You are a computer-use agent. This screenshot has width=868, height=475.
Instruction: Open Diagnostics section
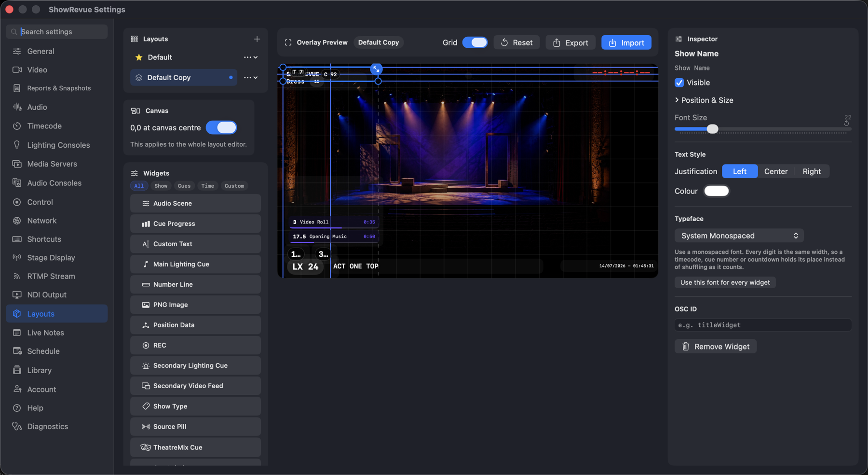tap(57, 427)
